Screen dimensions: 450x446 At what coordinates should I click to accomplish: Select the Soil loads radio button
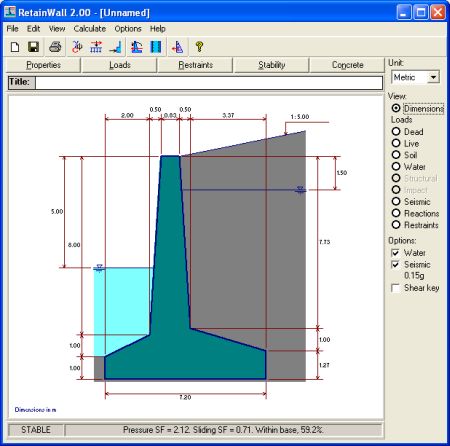coord(396,155)
